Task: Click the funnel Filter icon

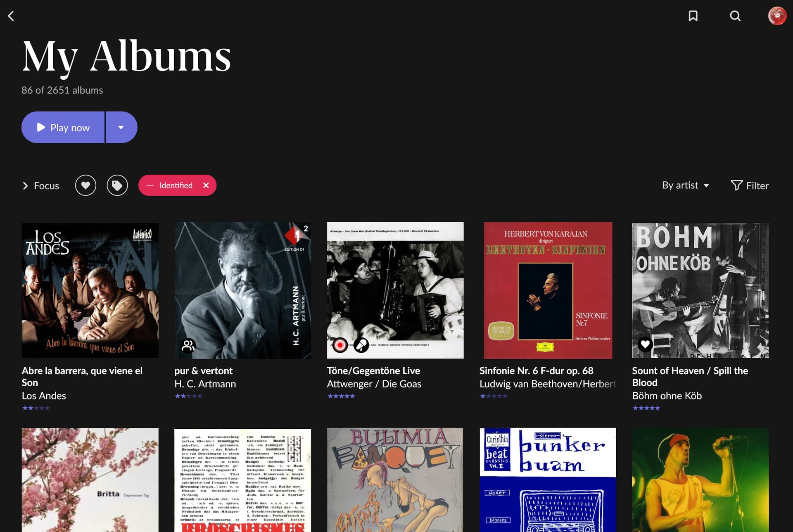Action: [x=736, y=185]
